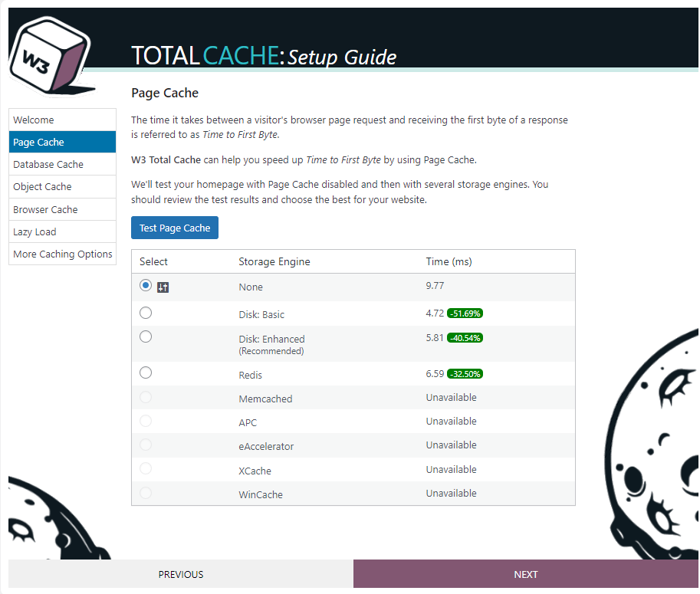Viewport: 700px width, 594px height.
Task: Open the Database Cache step
Action: click(x=63, y=164)
